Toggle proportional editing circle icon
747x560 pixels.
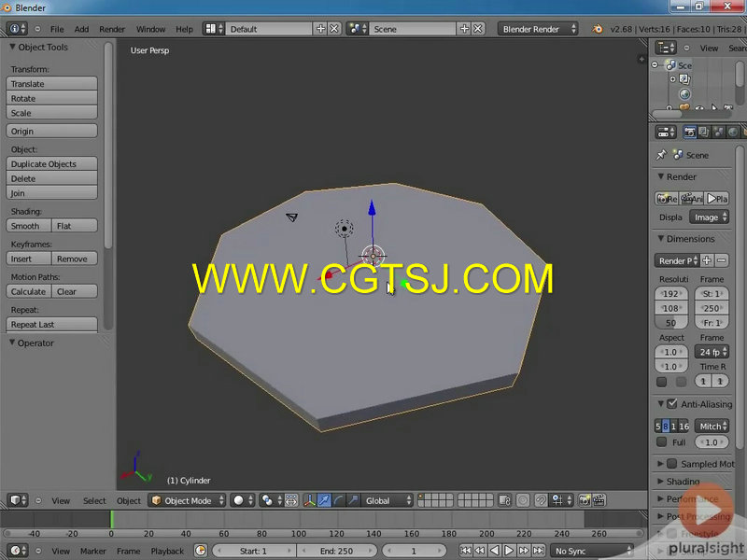click(x=523, y=500)
